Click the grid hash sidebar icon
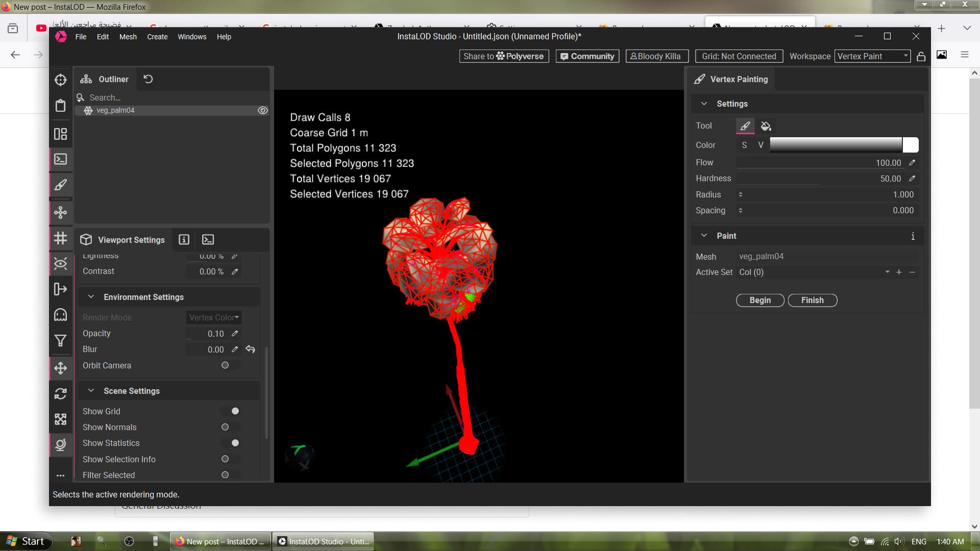The width and height of the screenshot is (980, 551). click(61, 238)
